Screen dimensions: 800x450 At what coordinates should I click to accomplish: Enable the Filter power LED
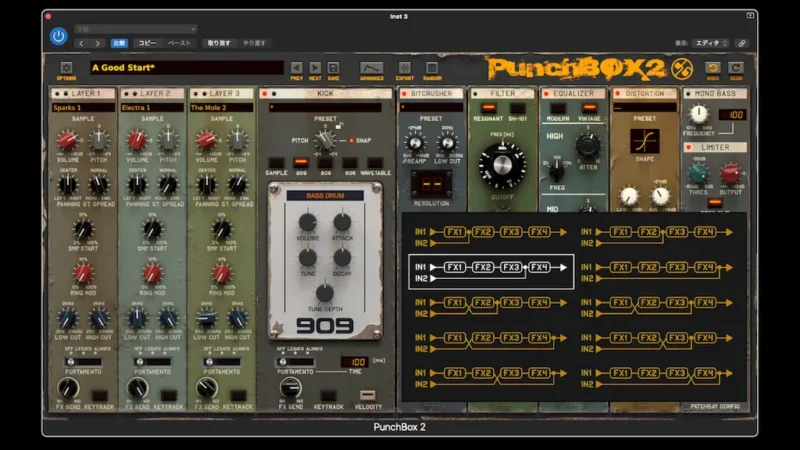(476, 94)
